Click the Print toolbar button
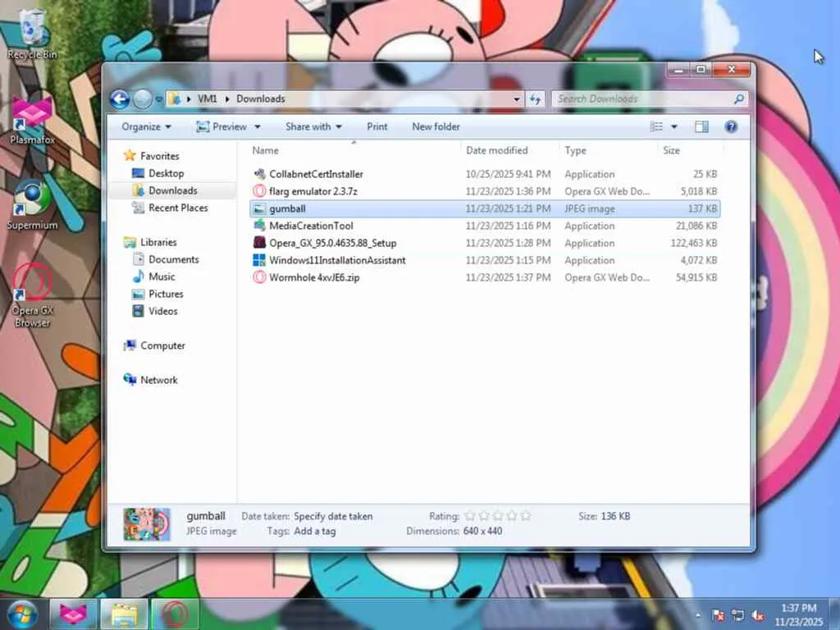Screen dimensions: 840x630 (x=377, y=127)
